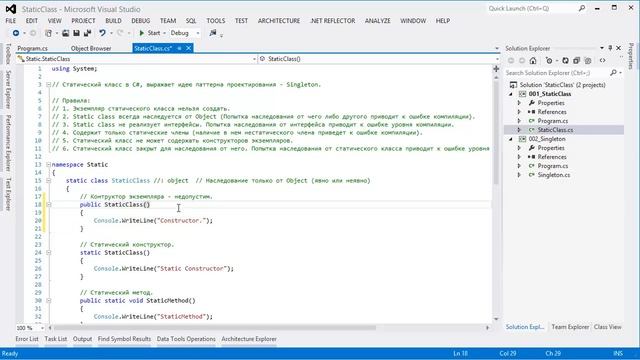Viewport: 640px width, 360px height.
Task: Collapse the 001_StaticClass project node
Action: pyautogui.click(x=511, y=94)
